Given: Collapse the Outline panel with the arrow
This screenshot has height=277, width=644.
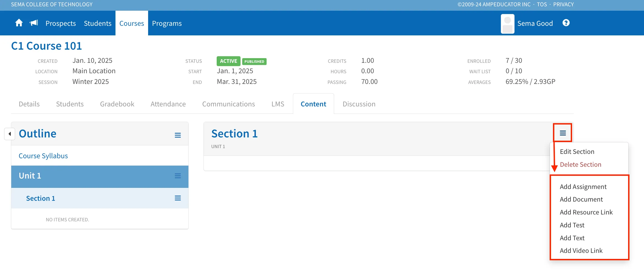Looking at the screenshot, I should [10, 134].
